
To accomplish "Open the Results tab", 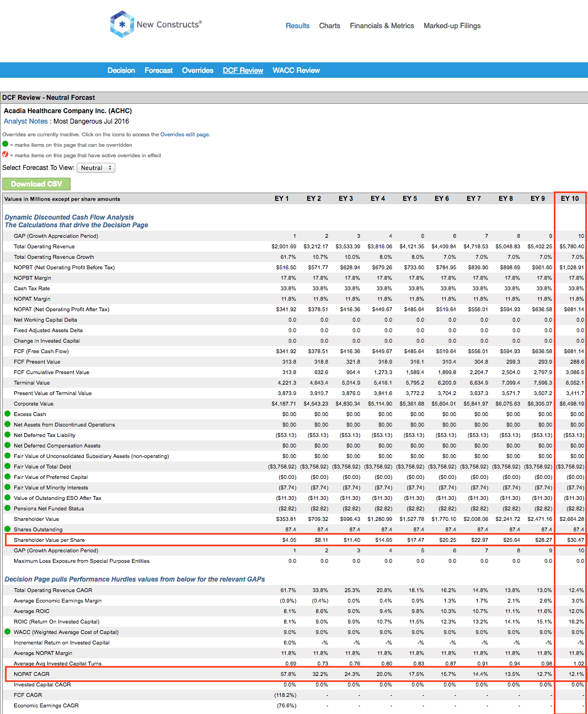I will point(297,26).
